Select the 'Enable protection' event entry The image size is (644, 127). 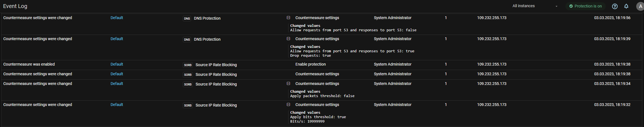tap(310, 64)
